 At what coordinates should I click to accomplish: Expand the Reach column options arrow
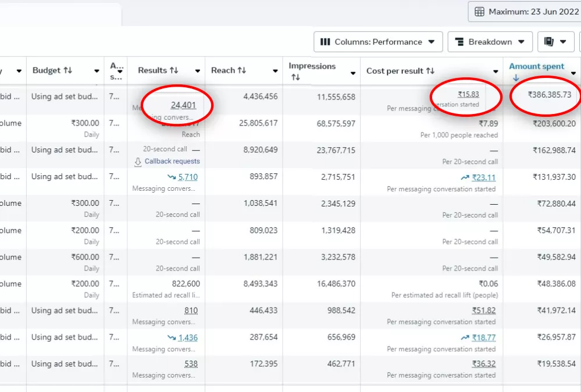click(x=275, y=72)
